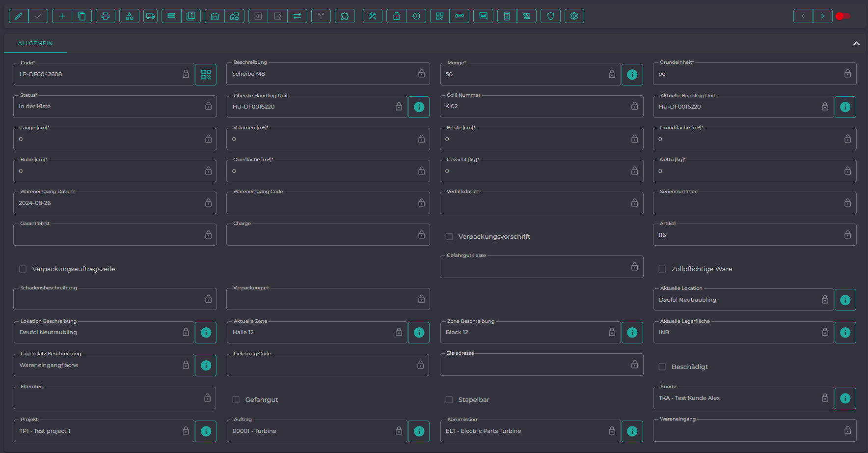The height and width of the screenshot is (453, 868).
Task: Open info for Aktuelle Lokation
Action: click(845, 300)
